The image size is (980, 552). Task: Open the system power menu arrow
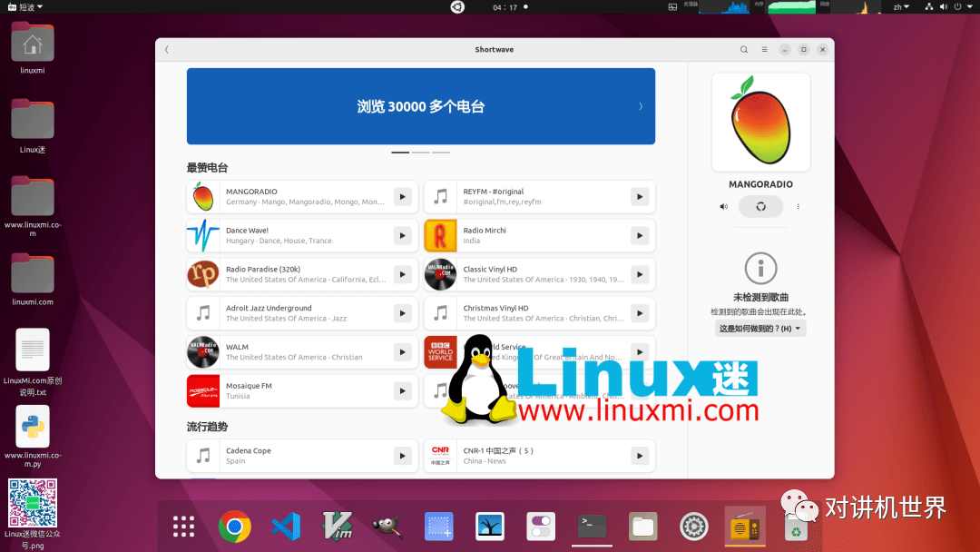[x=970, y=7]
